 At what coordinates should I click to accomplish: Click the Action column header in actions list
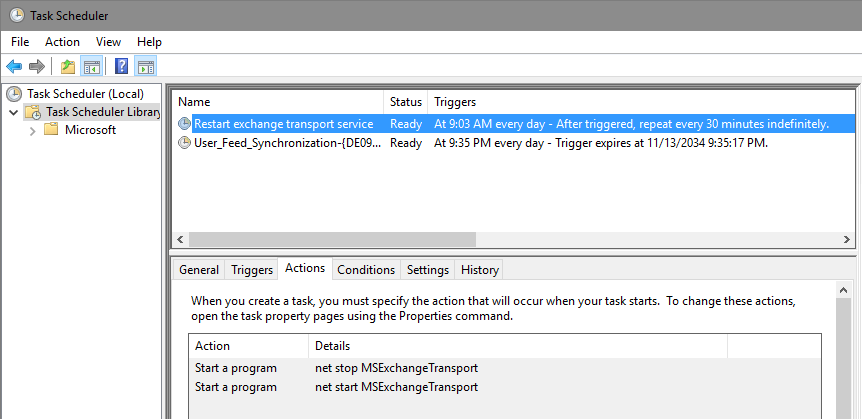pos(248,346)
